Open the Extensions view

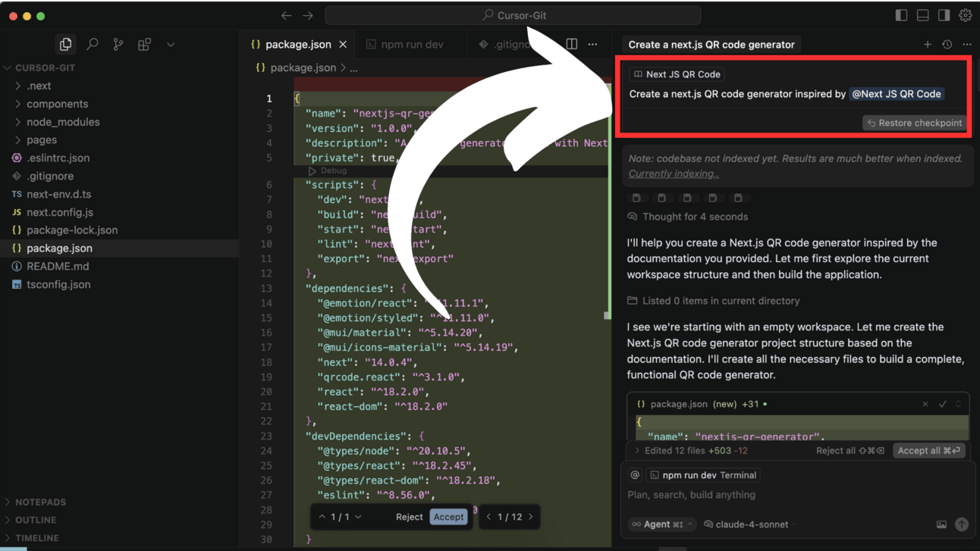[144, 45]
